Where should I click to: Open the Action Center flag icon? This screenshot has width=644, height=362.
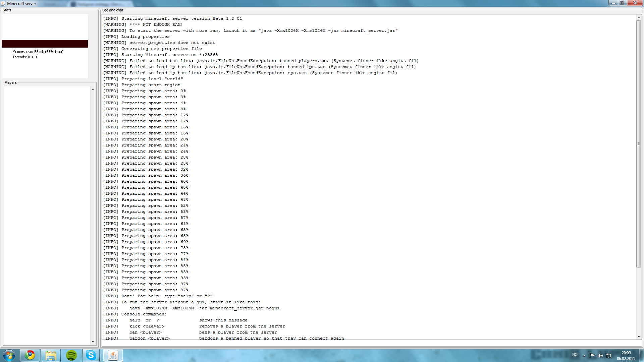tap(592, 356)
